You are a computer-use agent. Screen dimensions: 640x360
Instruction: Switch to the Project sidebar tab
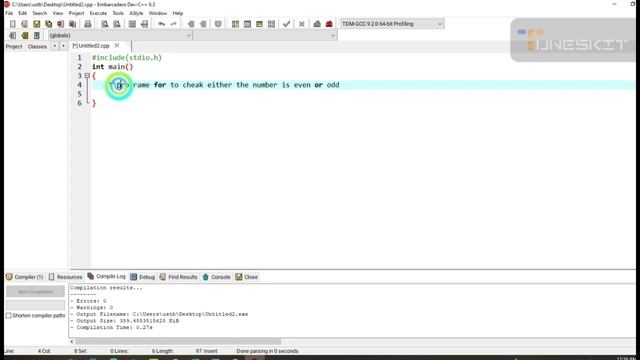(14, 47)
